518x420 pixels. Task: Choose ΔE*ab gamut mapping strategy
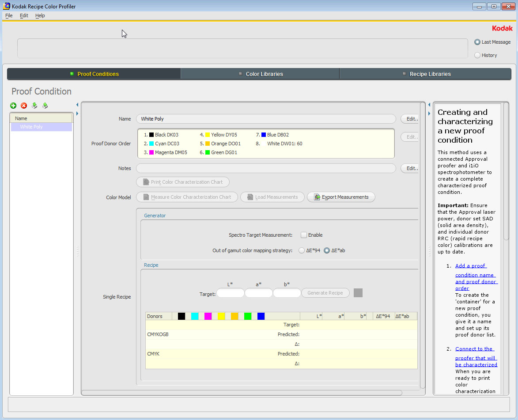tap(327, 250)
